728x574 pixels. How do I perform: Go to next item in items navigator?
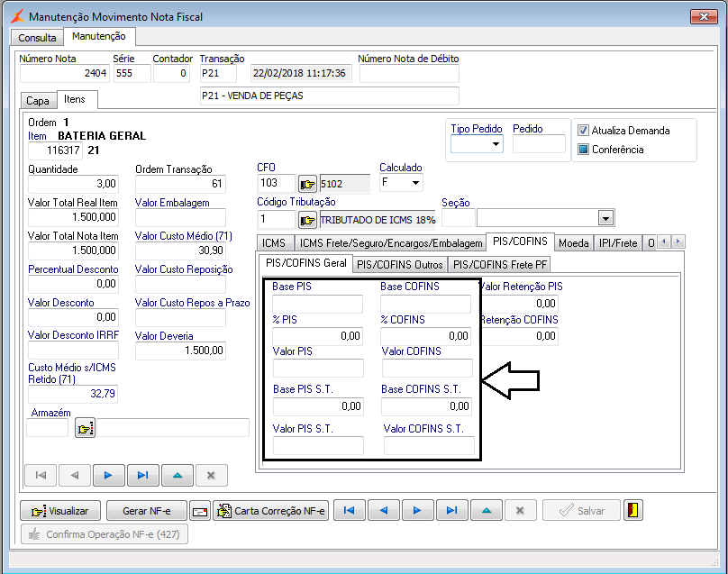(108, 475)
